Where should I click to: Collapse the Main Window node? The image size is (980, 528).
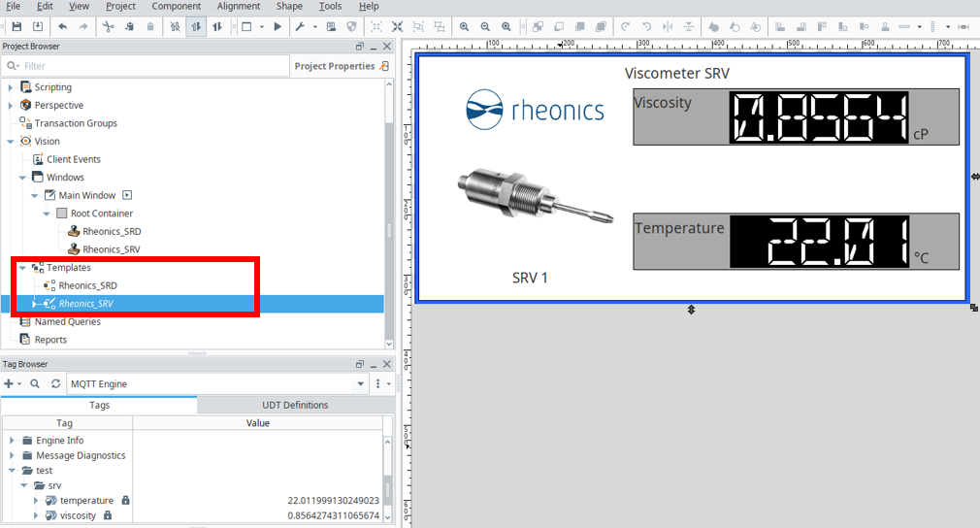pyautogui.click(x=34, y=196)
